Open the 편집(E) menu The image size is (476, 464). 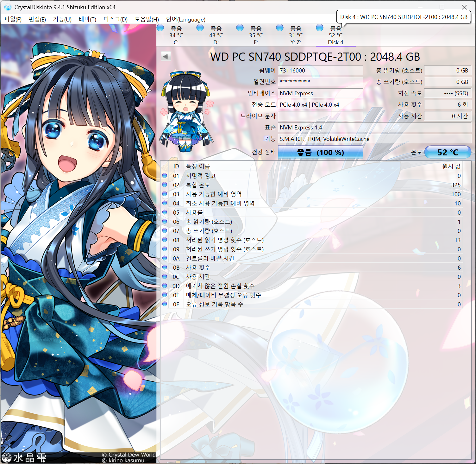tap(37, 19)
